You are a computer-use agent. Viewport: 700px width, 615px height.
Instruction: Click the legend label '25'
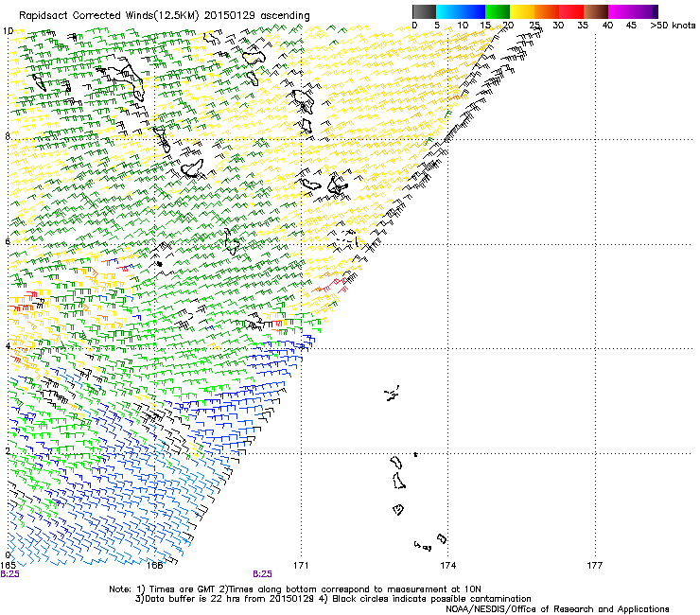[534, 26]
